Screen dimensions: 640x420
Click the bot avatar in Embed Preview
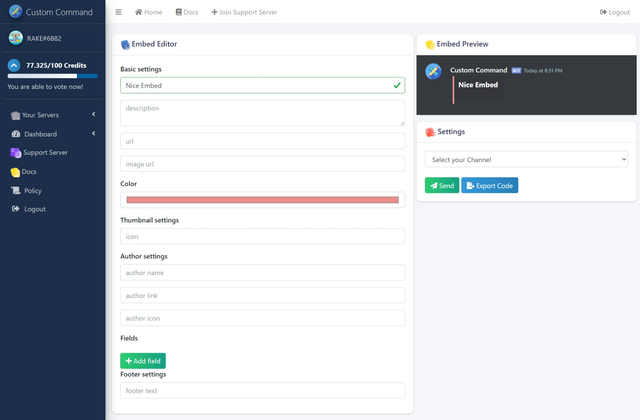pyautogui.click(x=433, y=71)
